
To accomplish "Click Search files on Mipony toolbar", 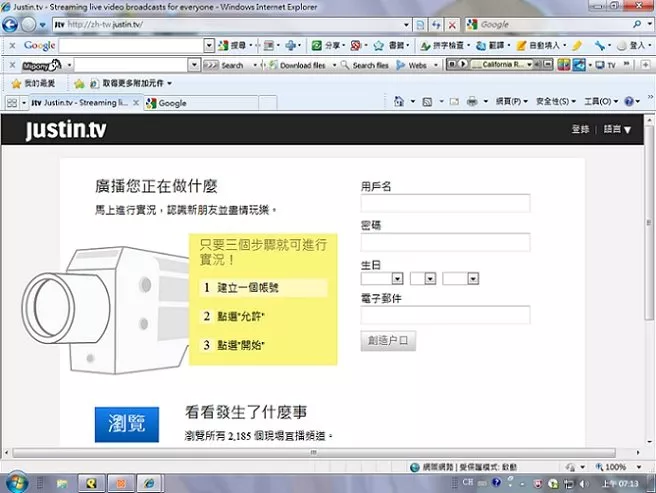I will [x=365, y=65].
